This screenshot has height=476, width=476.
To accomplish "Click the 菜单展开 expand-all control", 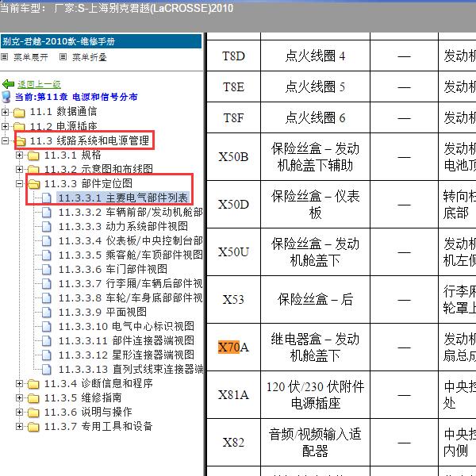I will click(25, 57).
